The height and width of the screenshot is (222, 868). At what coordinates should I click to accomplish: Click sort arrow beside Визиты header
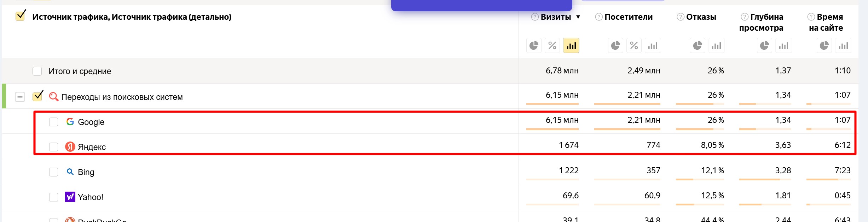coord(578,17)
